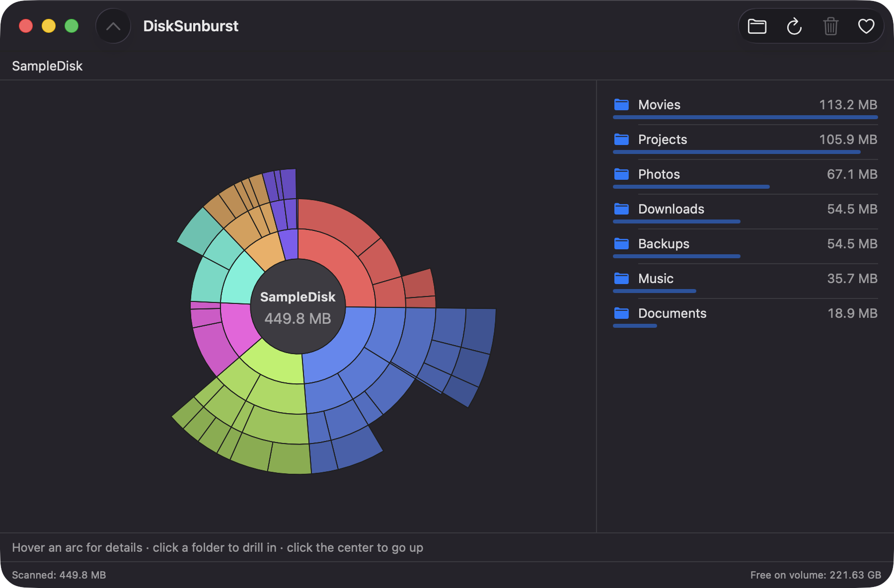
Task: Click the heart favorite icon
Action: 866,26
